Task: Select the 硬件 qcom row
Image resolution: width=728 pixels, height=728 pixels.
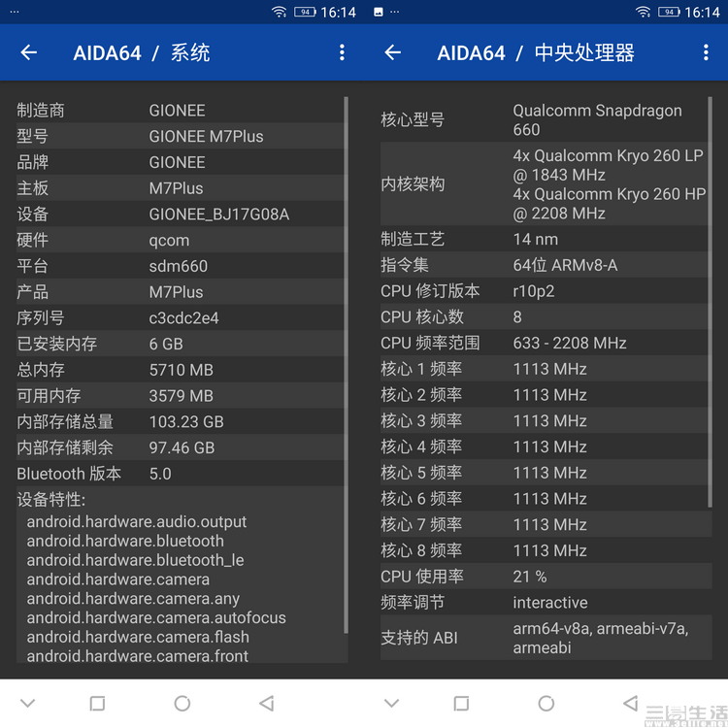Action: (181, 240)
